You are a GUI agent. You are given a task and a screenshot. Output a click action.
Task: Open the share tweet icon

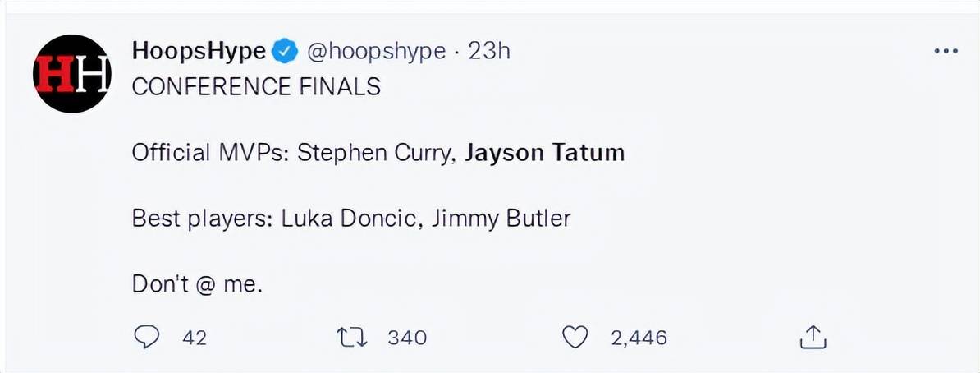coord(813,338)
